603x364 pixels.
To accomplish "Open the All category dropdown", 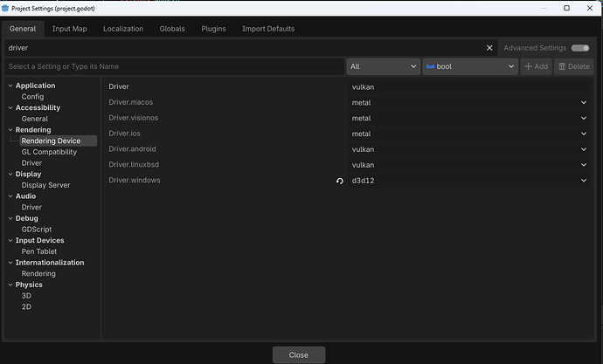I will pos(383,66).
